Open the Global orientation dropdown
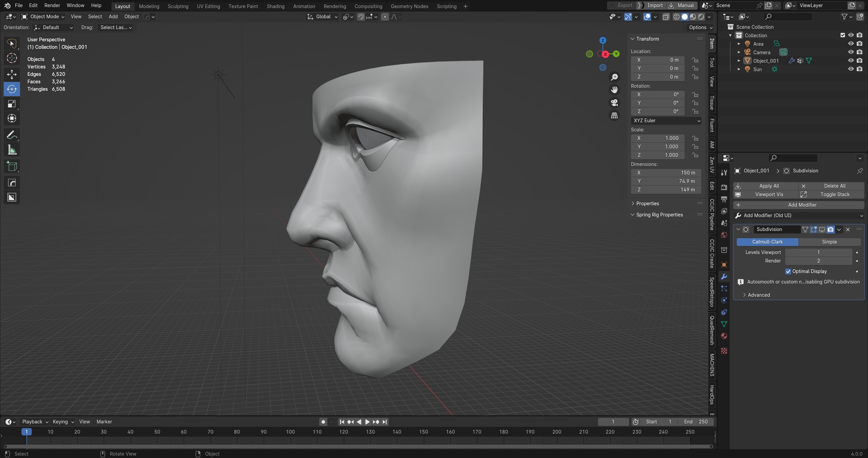Screen dimensions: 868x458 [x=322, y=17]
